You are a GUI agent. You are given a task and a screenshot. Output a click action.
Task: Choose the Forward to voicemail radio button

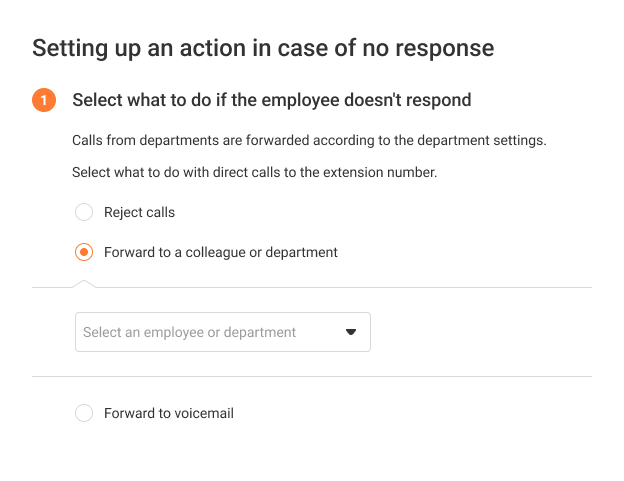pos(84,413)
